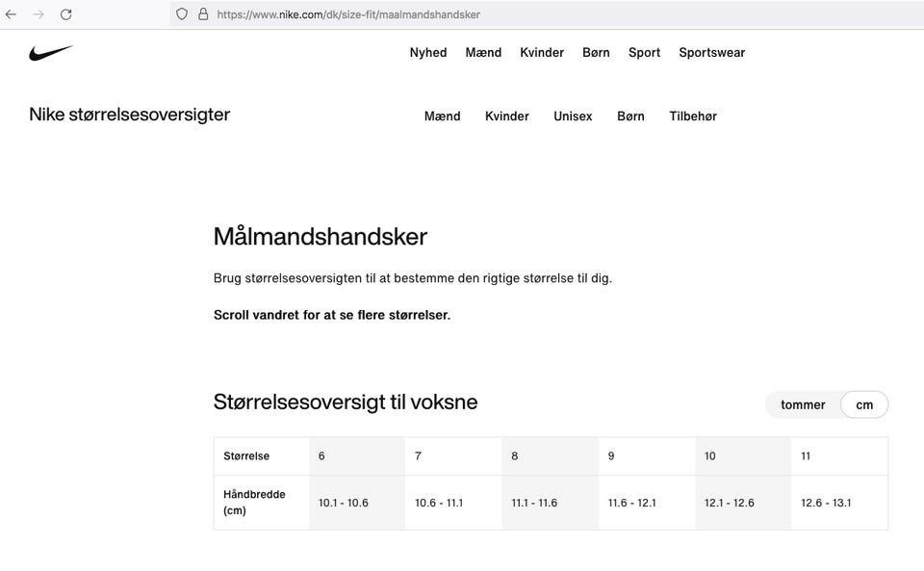Click the 10.6 - 11.1 width cell

pyautogui.click(x=453, y=503)
